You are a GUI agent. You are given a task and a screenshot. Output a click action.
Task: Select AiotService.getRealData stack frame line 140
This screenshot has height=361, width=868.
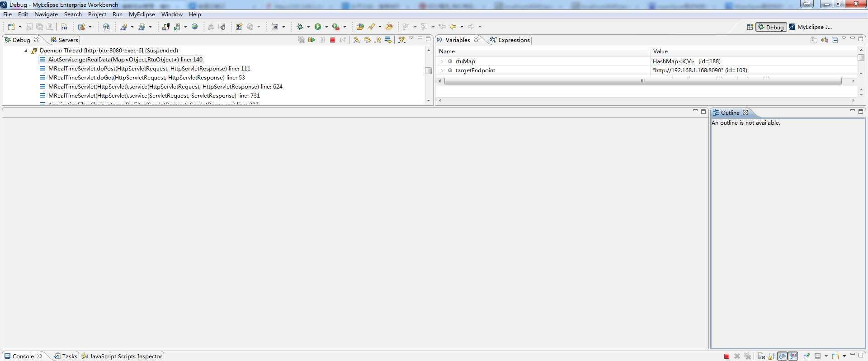point(121,60)
